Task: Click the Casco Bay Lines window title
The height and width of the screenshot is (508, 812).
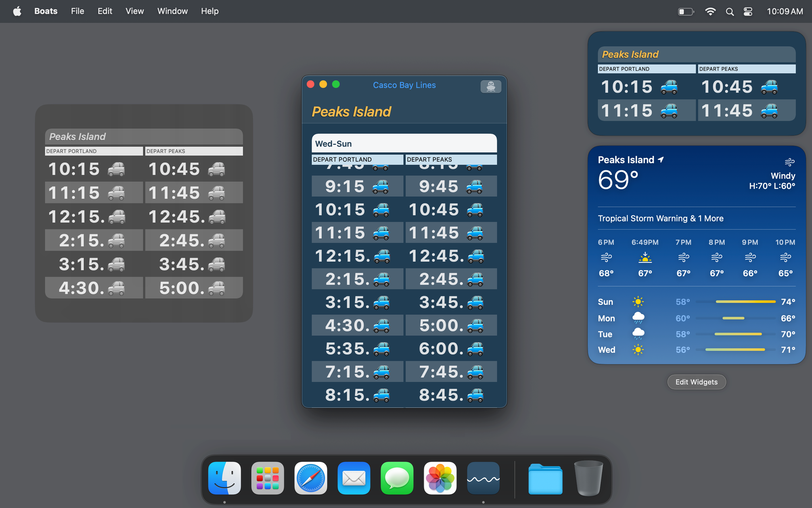Action: click(x=404, y=85)
